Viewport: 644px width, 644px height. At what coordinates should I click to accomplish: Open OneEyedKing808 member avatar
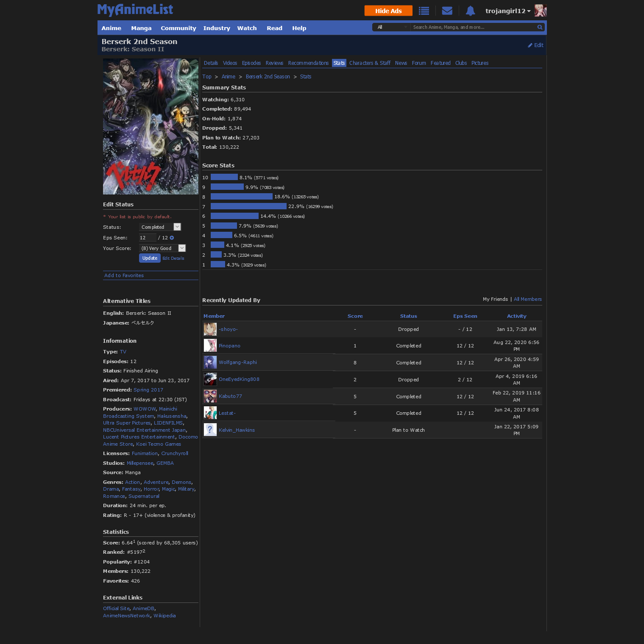tap(210, 379)
